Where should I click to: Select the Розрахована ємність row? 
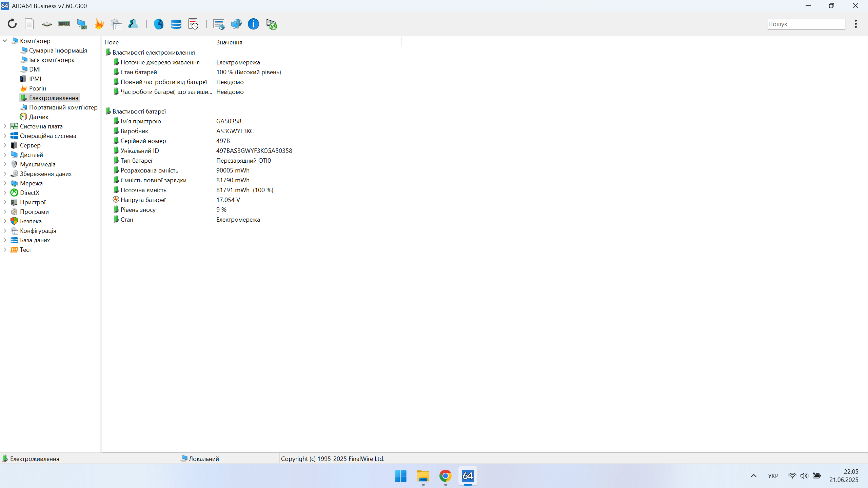coord(253,170)
